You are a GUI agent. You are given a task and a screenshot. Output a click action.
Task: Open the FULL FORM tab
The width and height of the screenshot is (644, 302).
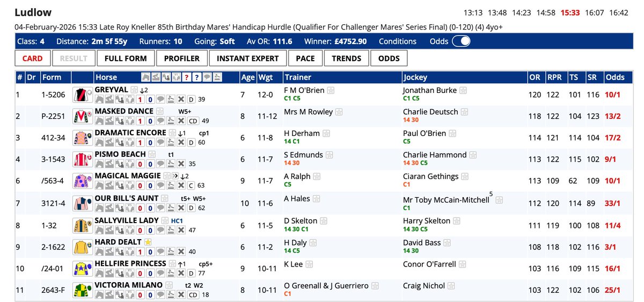(126, 59)
